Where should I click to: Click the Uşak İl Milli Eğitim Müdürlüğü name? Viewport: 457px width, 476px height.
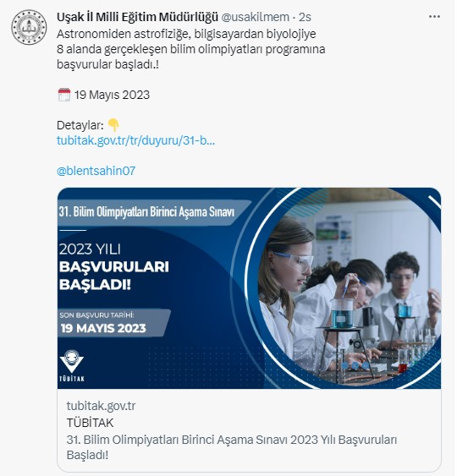coord(137,17)
